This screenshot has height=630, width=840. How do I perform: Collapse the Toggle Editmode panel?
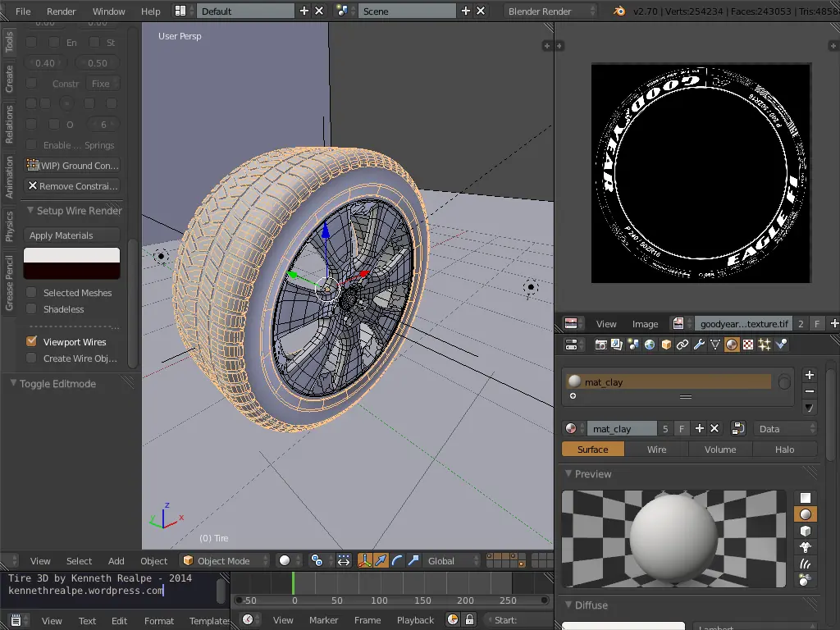(13, 383)
